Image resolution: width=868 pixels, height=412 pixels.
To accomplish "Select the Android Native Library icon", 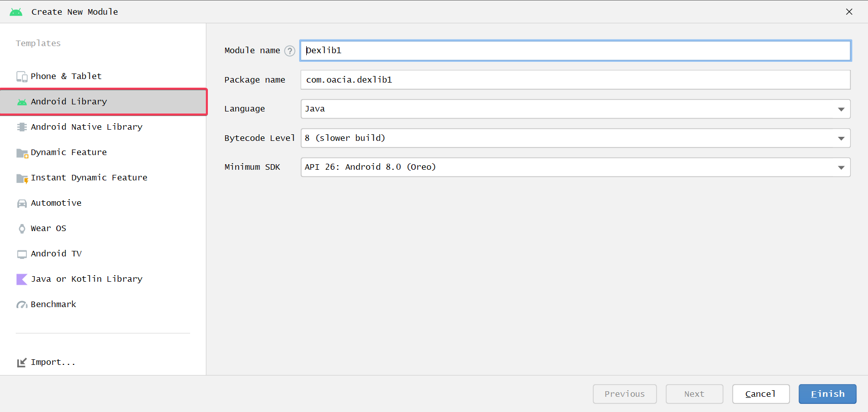I will 22,127.
